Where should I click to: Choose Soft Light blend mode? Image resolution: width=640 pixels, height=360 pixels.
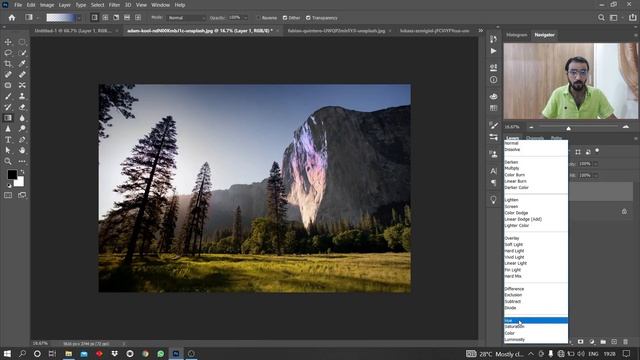coord(536,244)
